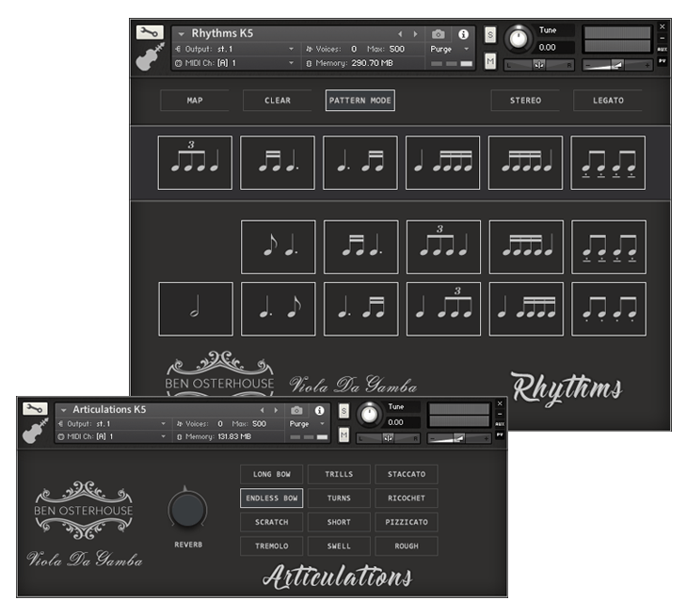Image resolution: width=687 pixels, height=616 pixels.
Task: Toggle the Pattern Mode button
Action: point(360,101)
